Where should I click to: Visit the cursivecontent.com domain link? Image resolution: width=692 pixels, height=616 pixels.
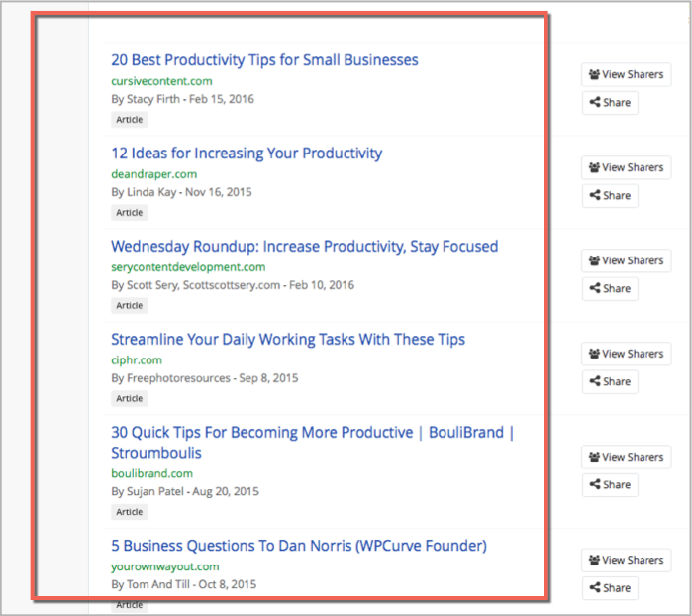click(161, 81)
